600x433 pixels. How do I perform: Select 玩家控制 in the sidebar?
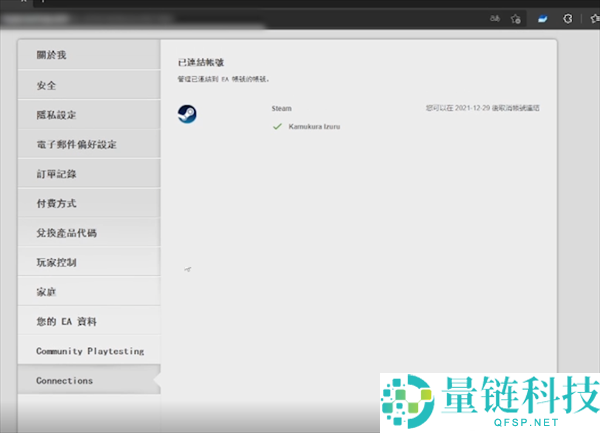pos(88,262)
